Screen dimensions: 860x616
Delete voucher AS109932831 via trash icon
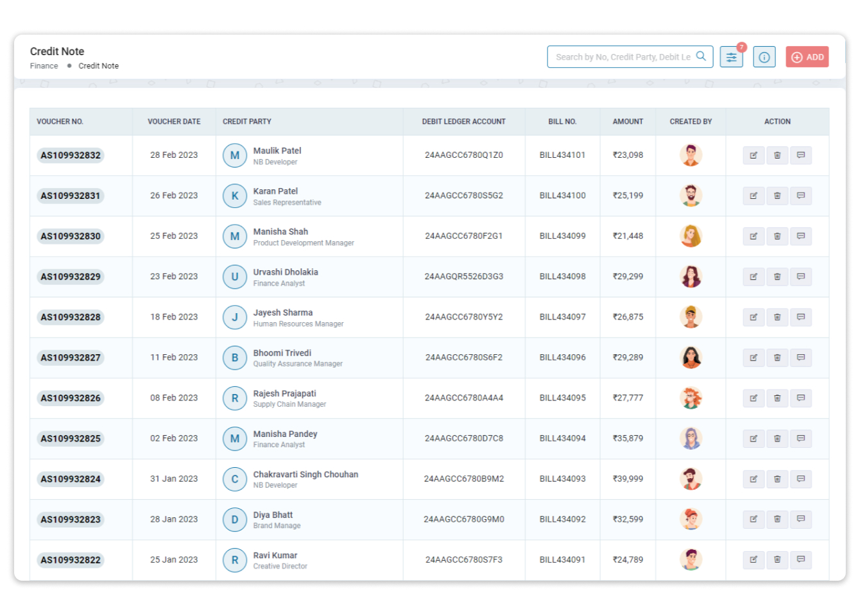[x=777, y=196]
